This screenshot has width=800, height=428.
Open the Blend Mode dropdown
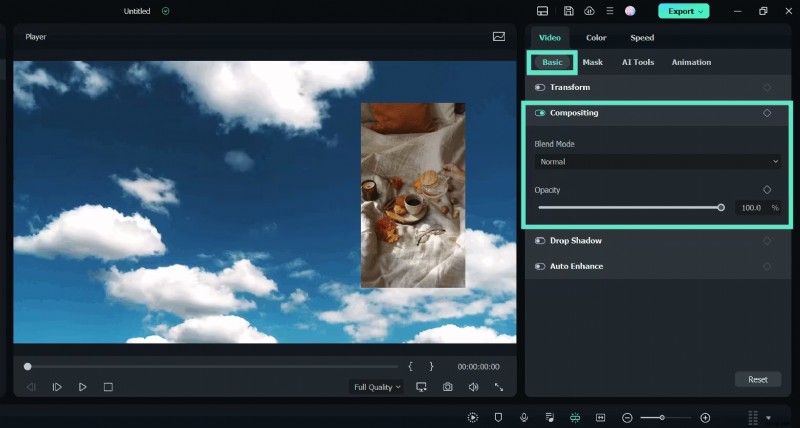(x=657, y=162)
